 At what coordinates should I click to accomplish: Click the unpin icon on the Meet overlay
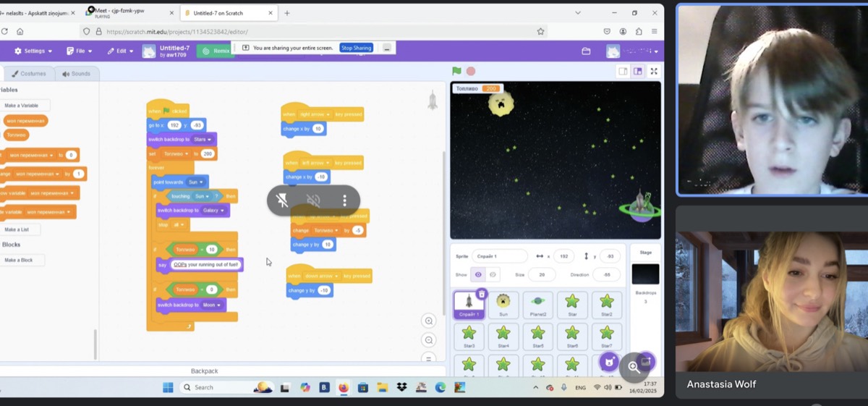tap(283, 200)
